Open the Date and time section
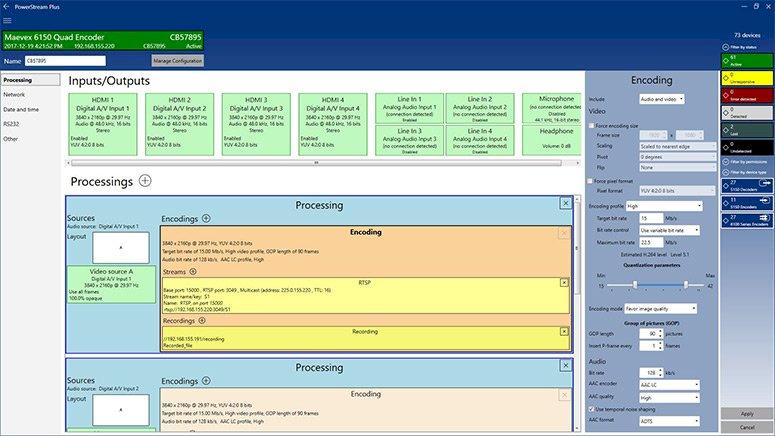This screenshot has height=436, width=775. tap(21, 108)
